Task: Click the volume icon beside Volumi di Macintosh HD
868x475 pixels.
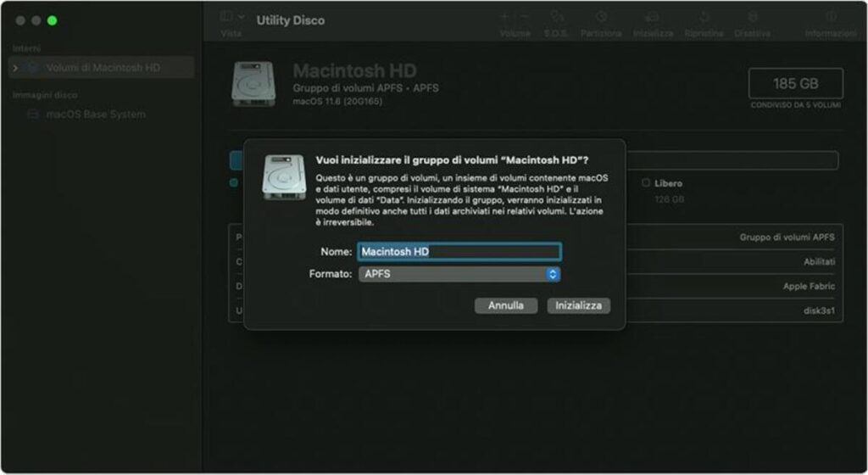Action: click(x=32, y=68)
